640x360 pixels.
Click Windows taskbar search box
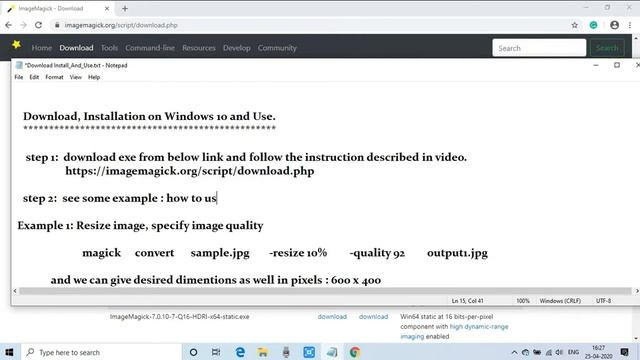[x=100, y=352]
